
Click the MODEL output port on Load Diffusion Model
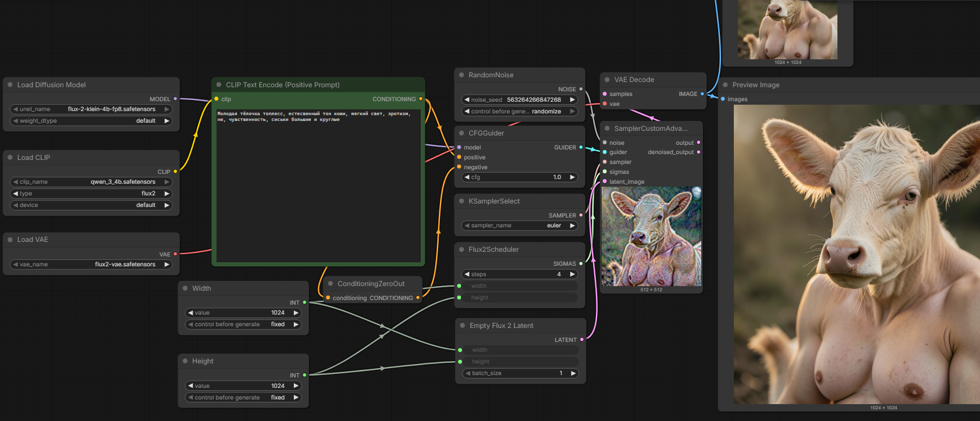click(175, 99)
